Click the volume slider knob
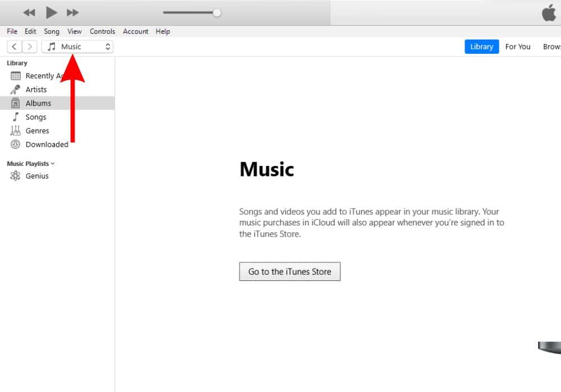The image size is (561, 392). pyautogui.click(x=217, y=13)
